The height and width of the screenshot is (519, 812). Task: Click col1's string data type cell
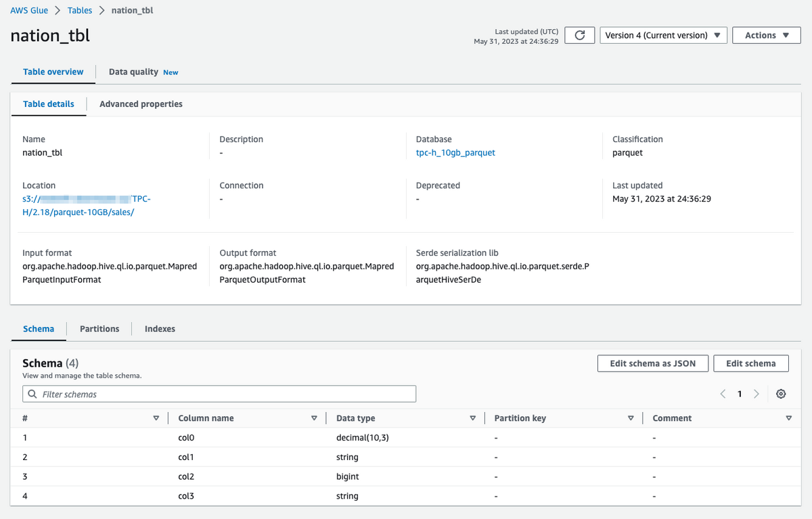point(347,457)
